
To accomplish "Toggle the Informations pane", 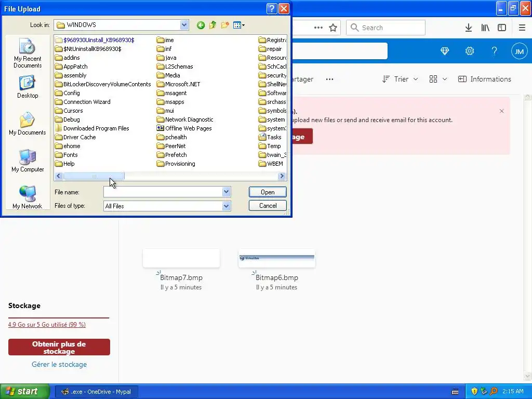I will [485, 79].
